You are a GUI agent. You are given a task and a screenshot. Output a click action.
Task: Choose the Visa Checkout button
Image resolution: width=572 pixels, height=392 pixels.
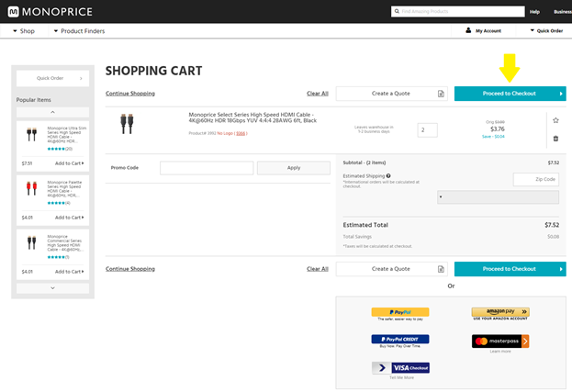click(x=400, y=368)
